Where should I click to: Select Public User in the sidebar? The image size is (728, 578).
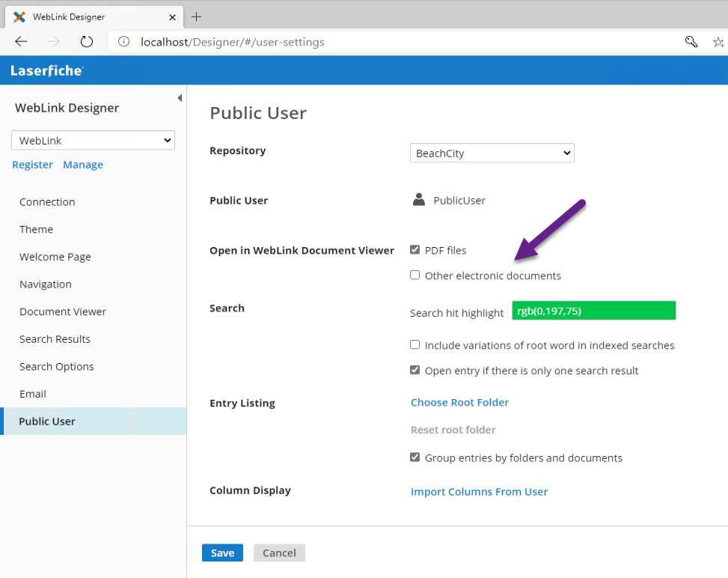94,421
